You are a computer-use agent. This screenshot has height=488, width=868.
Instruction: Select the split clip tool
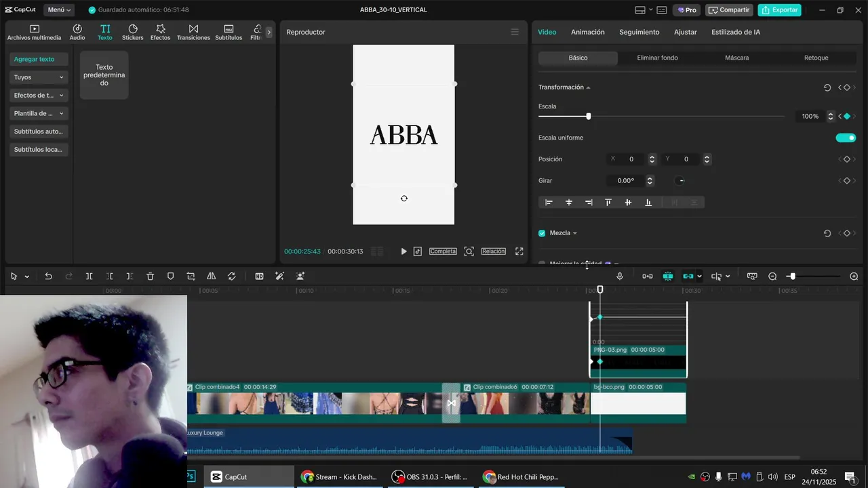click(89, 277)
